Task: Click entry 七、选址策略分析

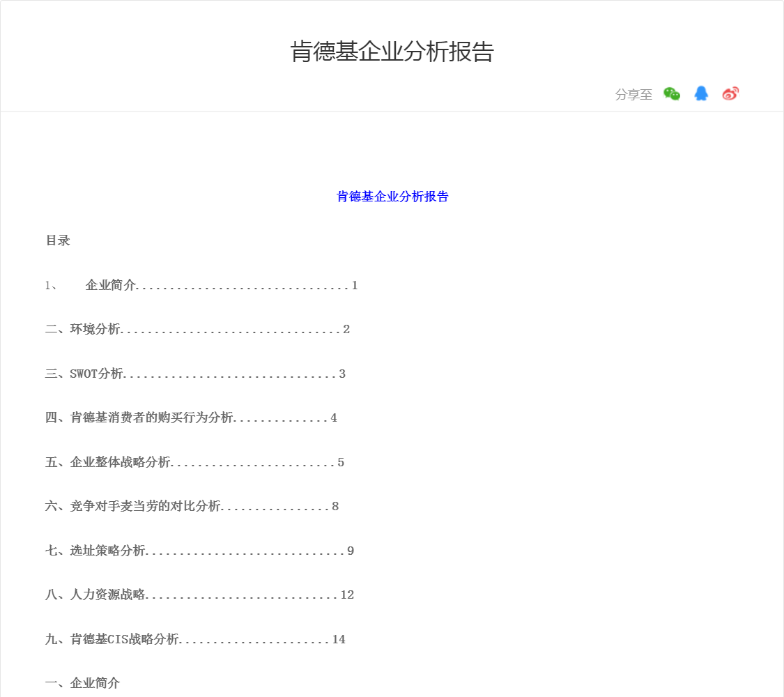Action: pyautogui.click(x=199, y=551)
